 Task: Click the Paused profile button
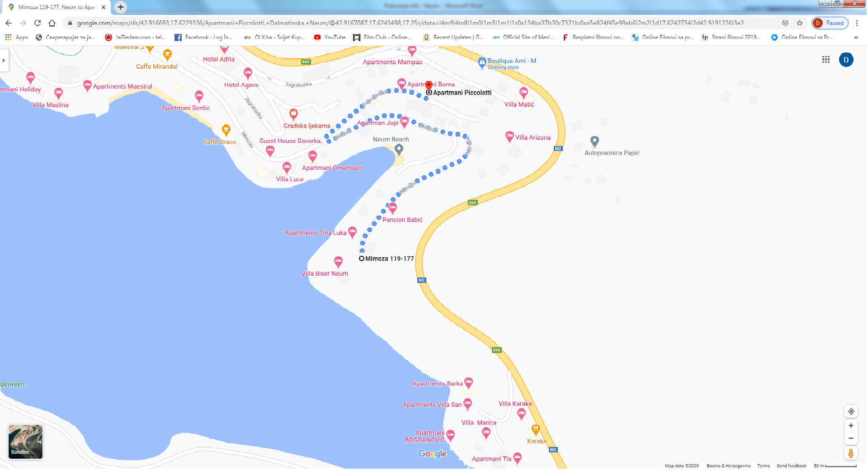tap(830, 23)
